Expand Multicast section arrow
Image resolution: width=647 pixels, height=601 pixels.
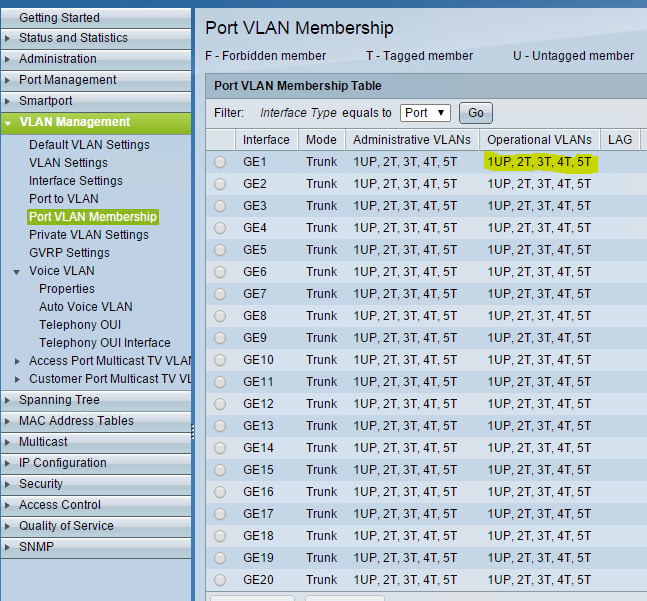tap(7, 442)
